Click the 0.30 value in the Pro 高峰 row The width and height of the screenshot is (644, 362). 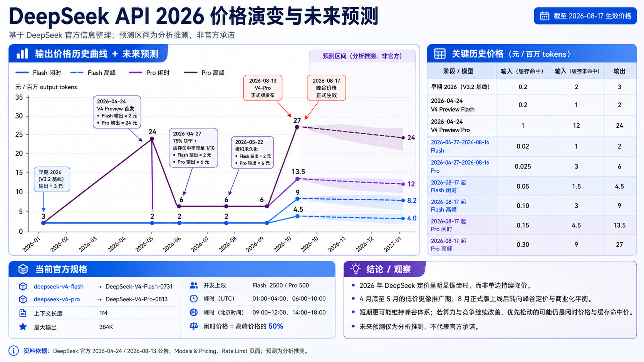[523, 245]
